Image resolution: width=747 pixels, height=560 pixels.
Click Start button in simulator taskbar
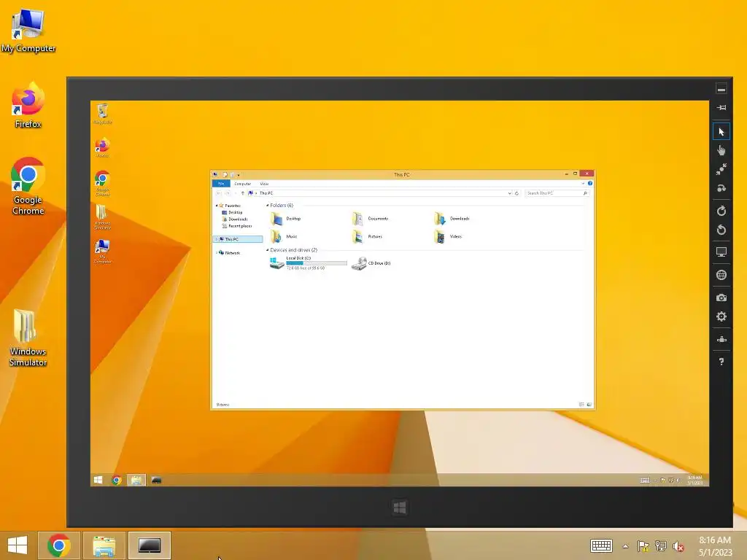(98, 480)
